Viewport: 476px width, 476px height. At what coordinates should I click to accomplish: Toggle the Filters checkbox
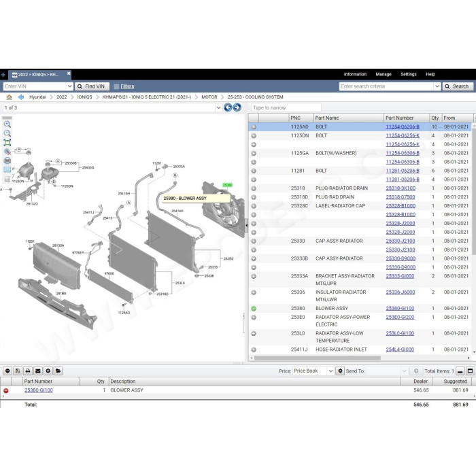click(x=116, y=86)
